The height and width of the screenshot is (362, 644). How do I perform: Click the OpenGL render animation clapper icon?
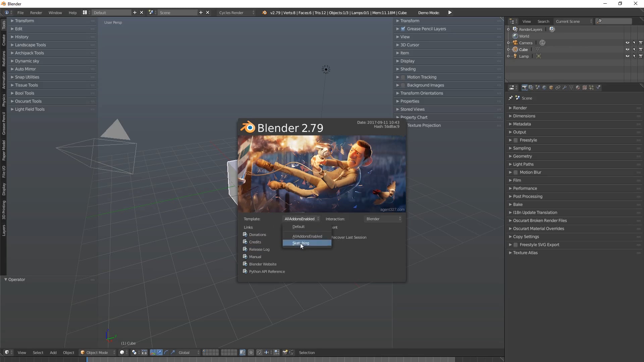click(291, 352)
